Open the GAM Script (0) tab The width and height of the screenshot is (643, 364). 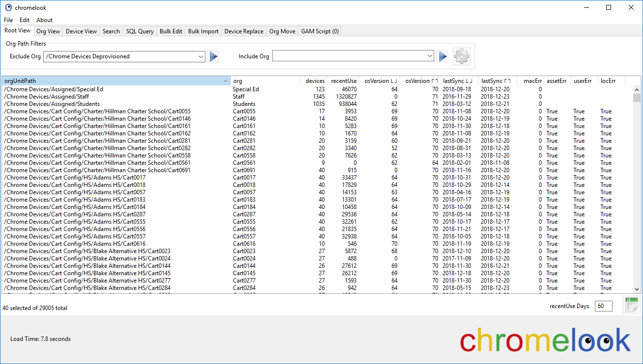[320, 31]
